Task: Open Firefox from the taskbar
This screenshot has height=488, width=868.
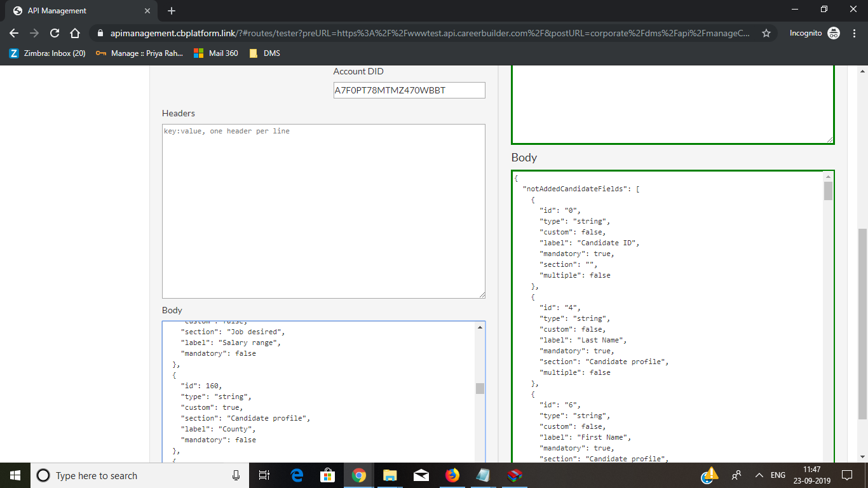Action: [452, 475]
